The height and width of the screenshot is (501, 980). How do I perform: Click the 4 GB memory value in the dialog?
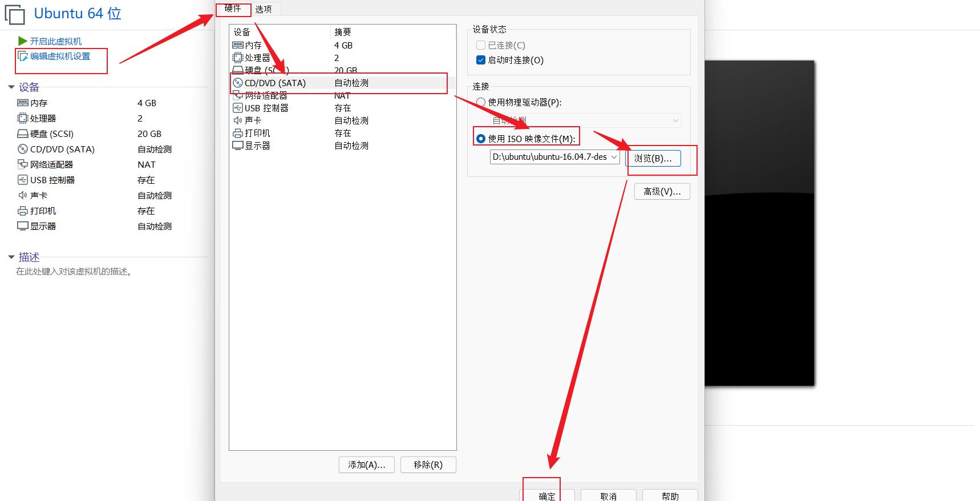(x=343, y=45)
